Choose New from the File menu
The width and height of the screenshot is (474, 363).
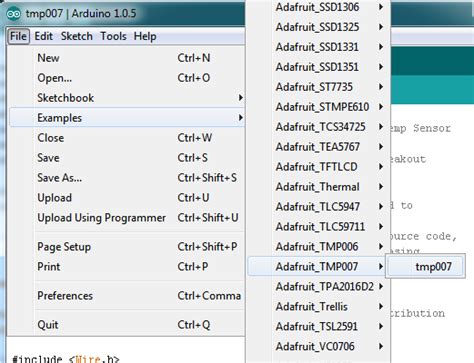point(127,58)
